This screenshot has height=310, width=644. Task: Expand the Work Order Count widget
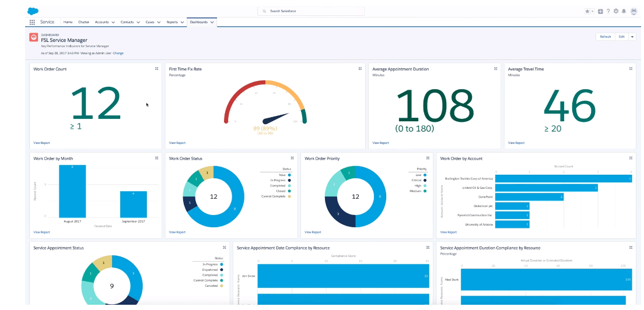tap(156, 69)
